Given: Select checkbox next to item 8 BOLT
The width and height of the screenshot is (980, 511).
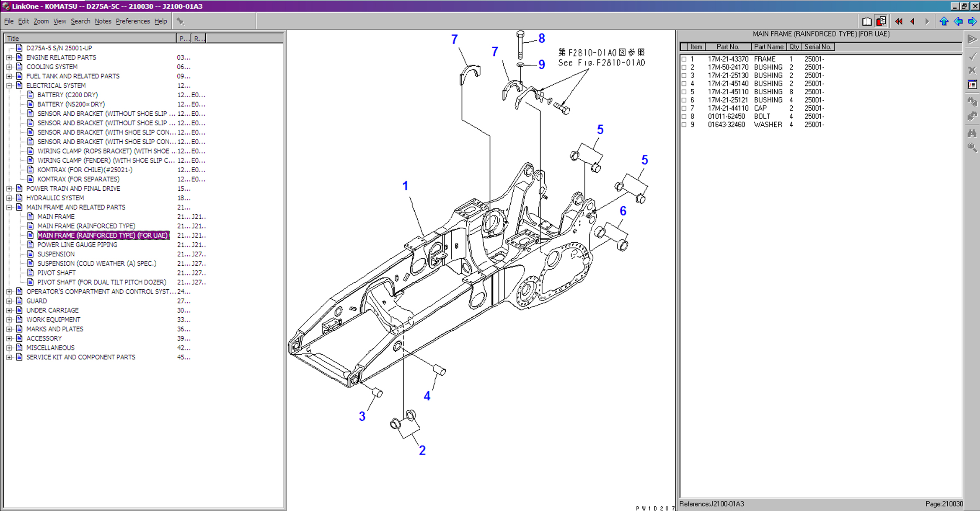Looking at the screenshot, I should (x=684, y=117).
